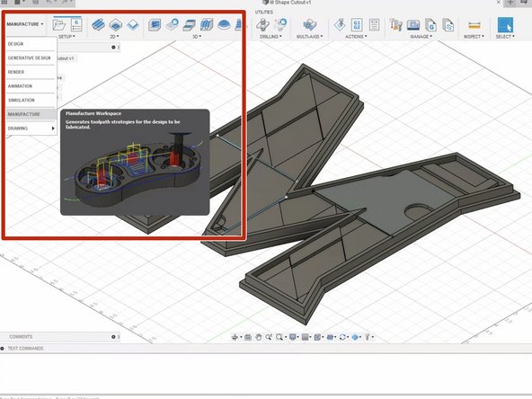The height and width of the screenshot is (399, 532).
Task: Click the selection filter funnel icon
Action: tap(368, 337)
